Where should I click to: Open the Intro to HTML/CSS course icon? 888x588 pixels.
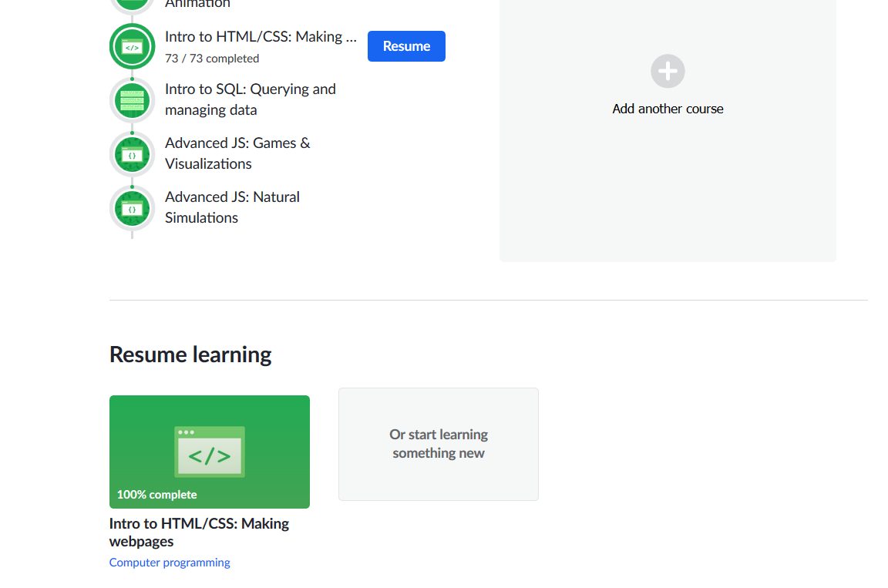[132, 46]
